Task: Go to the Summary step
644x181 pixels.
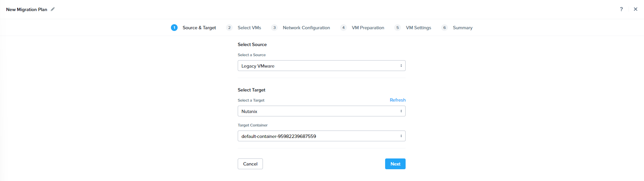Action: tap(462, 28)
